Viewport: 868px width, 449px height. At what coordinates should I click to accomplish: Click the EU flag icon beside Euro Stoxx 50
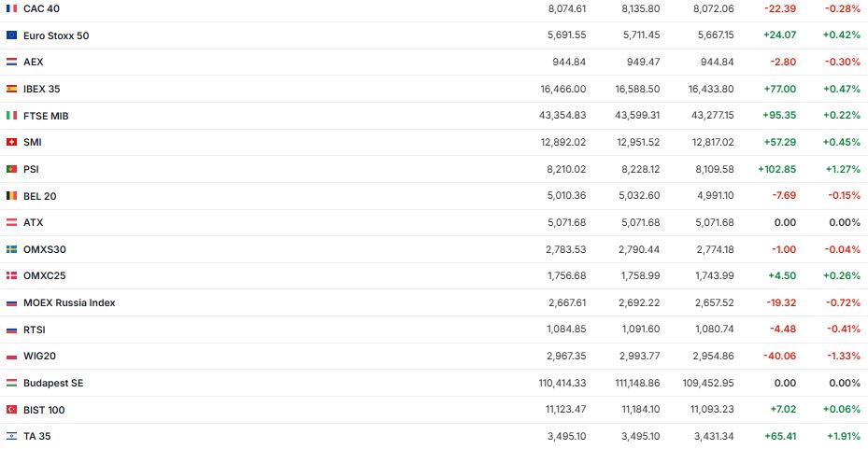[x=11, y=35]
